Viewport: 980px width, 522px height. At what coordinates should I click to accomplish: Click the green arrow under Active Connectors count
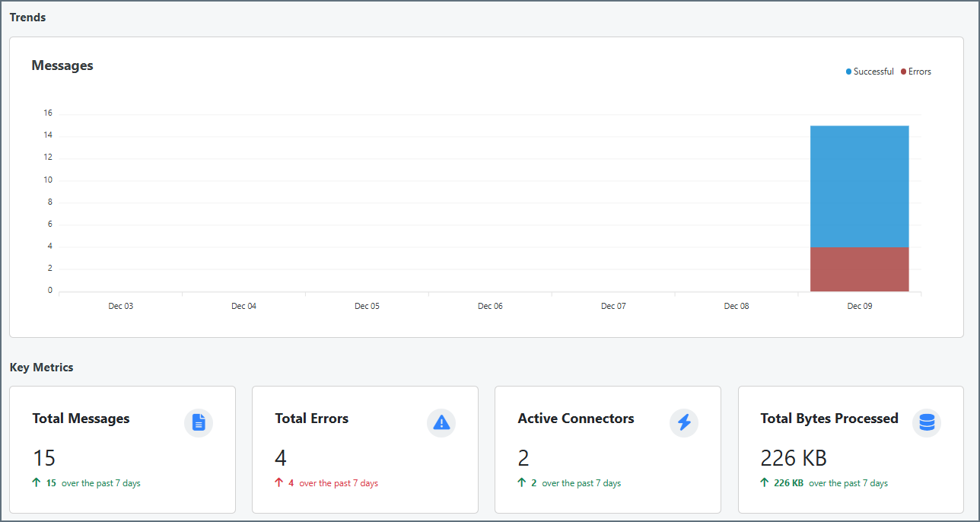tap(522, 482)
